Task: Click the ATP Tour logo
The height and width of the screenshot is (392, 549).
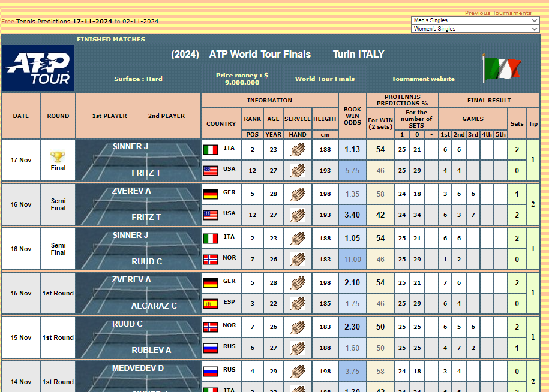Action: pyautogui.click(x=38, y=68)
